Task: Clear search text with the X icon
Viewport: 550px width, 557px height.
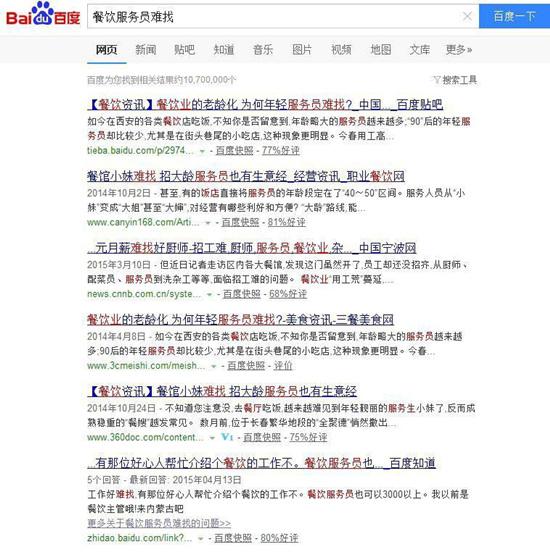Action: pyautogui.click(x=467, y=16)
